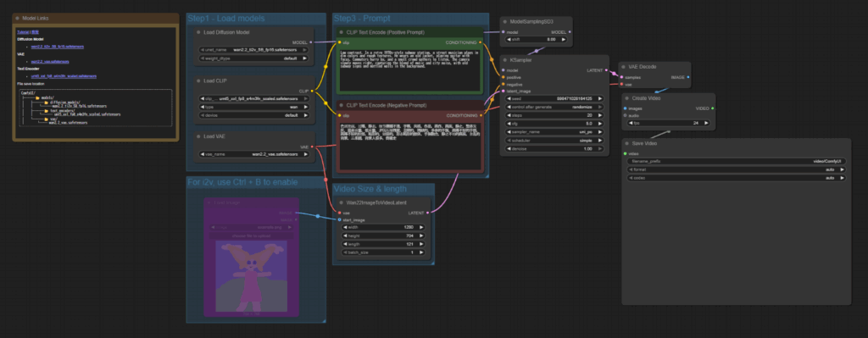The image size is (868, 338).
Task: Collapse the VAE Decode node via its dot
Action: [623, 66]
